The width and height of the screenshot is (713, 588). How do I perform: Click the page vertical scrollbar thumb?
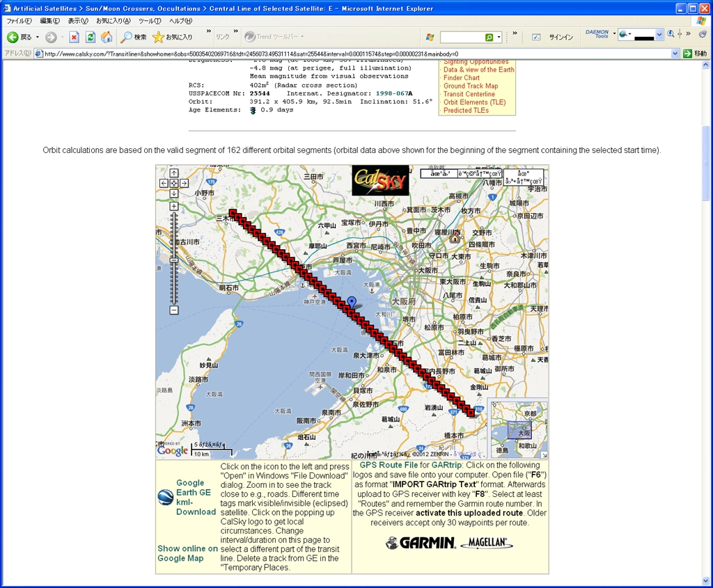coord(706,163)
